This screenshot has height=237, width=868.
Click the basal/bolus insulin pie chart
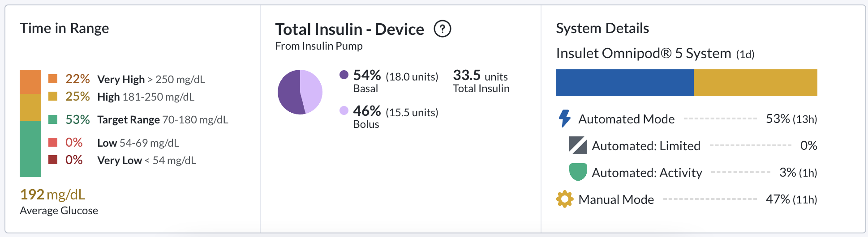(x=300, y=92)
